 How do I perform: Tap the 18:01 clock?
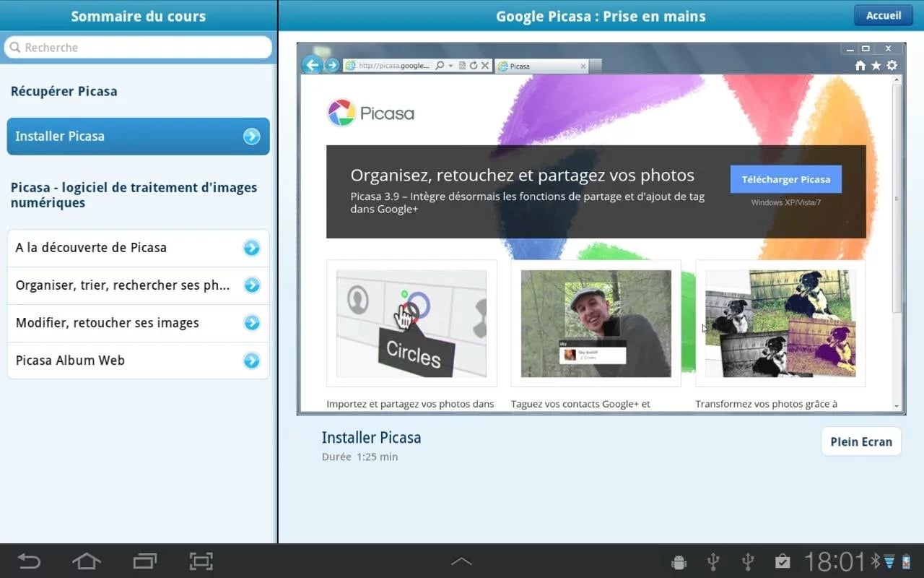834,562
